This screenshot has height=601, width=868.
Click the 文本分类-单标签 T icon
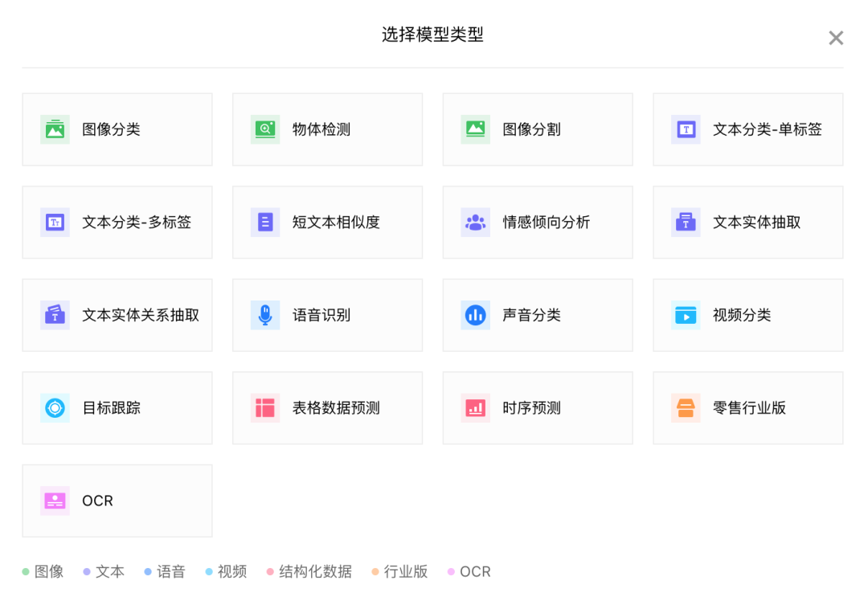[686, 129]
